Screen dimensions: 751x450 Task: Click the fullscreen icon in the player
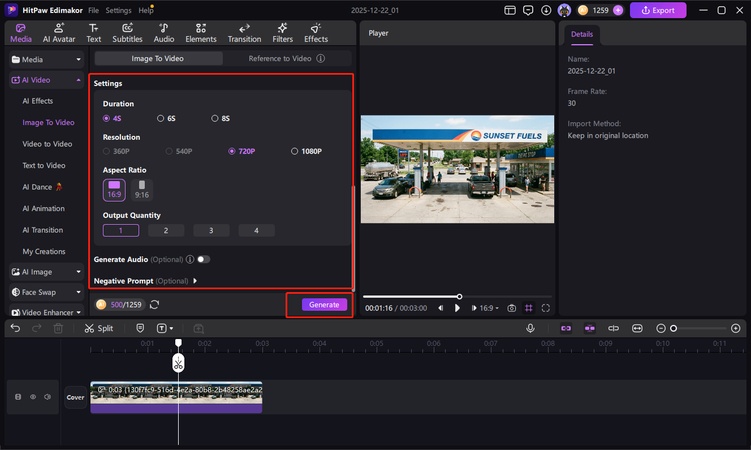coord(546,308)
